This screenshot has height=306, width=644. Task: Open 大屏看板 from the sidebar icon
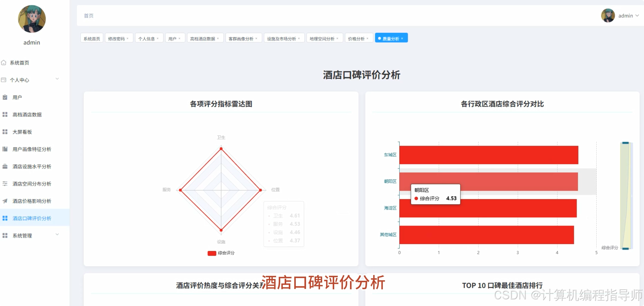pyautogui.click(x=4, y=132)
